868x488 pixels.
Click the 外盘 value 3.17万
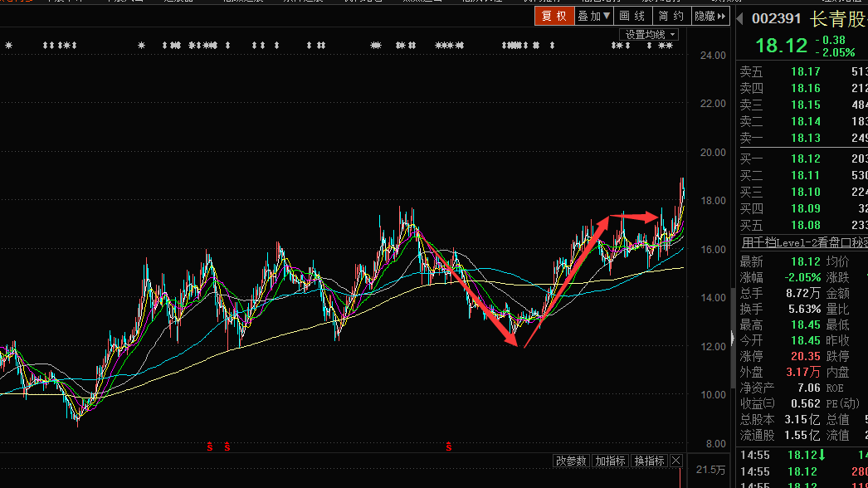pyautogui.click(x=803, y=373)
